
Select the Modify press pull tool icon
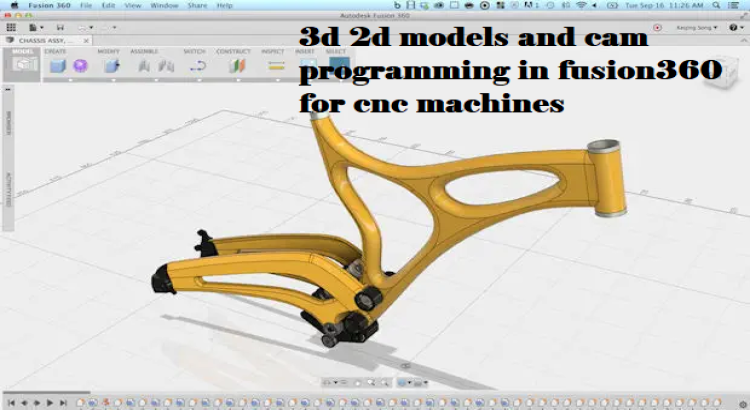[112, 66]
